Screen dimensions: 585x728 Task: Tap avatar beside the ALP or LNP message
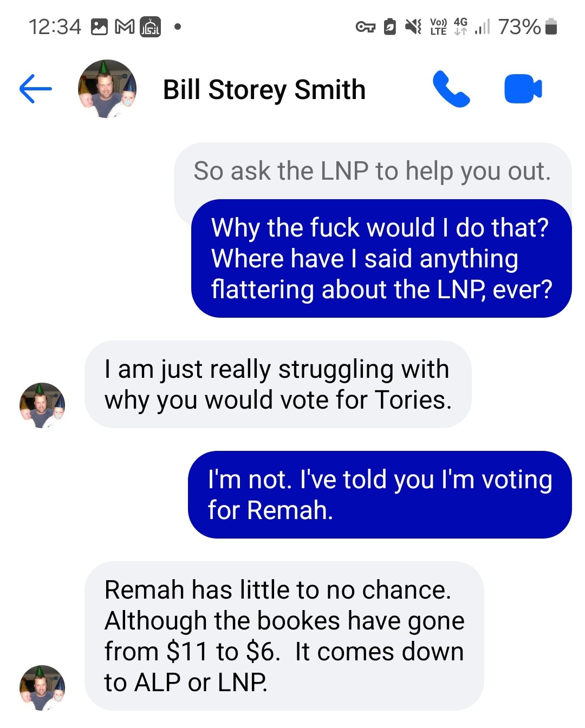(42, 688)
